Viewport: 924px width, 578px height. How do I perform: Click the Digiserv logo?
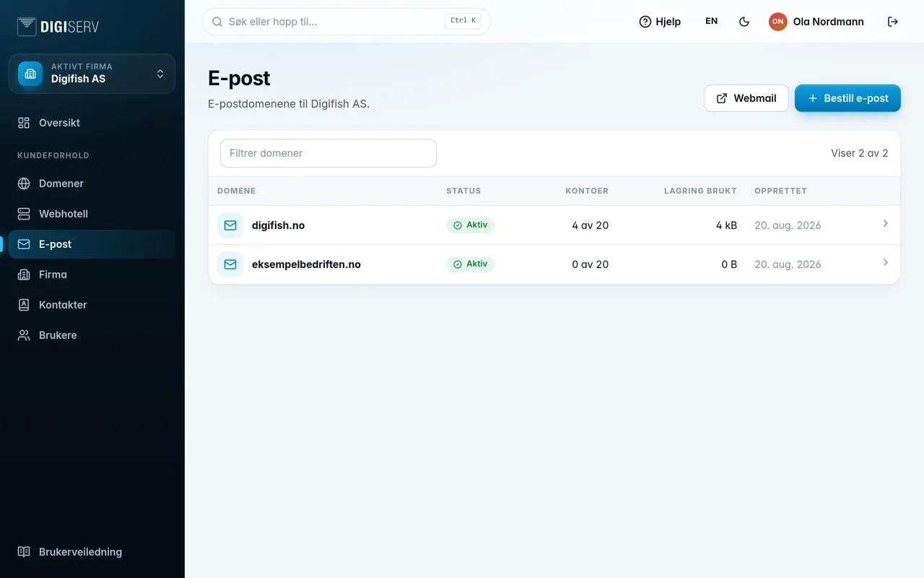58,27
